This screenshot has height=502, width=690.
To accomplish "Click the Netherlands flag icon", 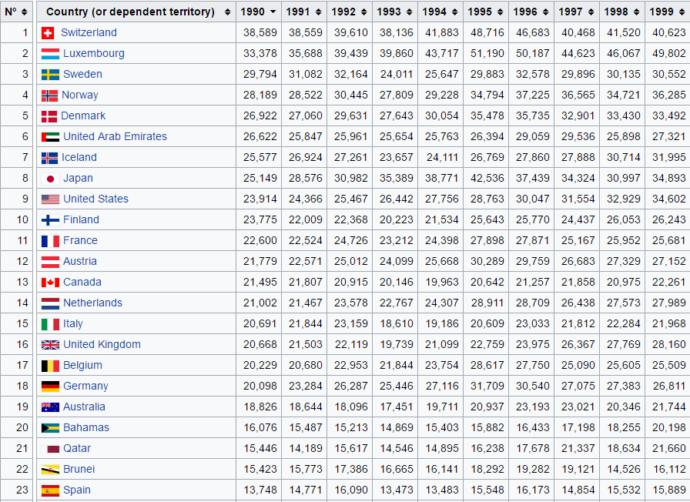I will 50,303.
